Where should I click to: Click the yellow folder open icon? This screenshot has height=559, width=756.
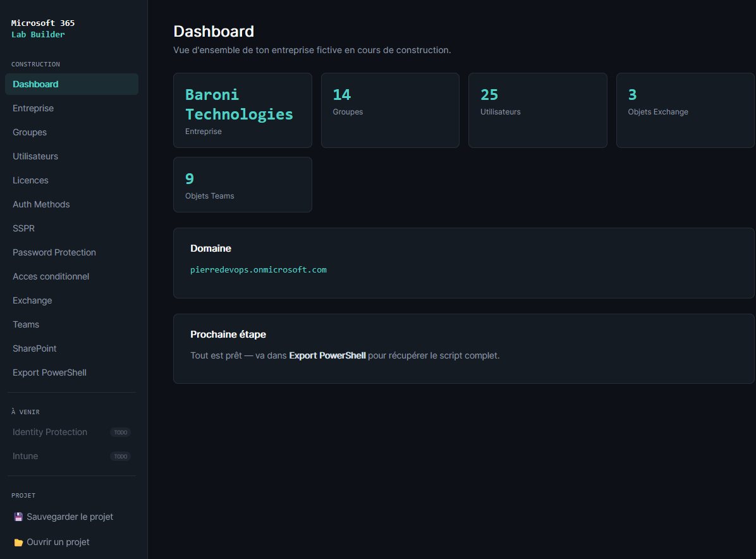[x=18, y=542]
